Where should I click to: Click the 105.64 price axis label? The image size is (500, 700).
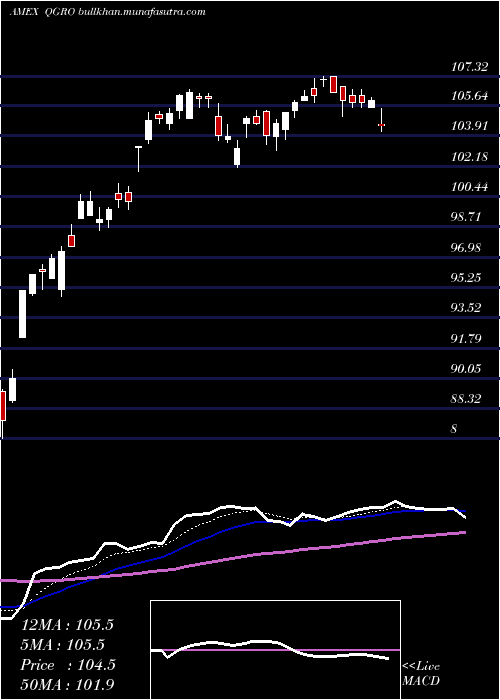[469, 96]
